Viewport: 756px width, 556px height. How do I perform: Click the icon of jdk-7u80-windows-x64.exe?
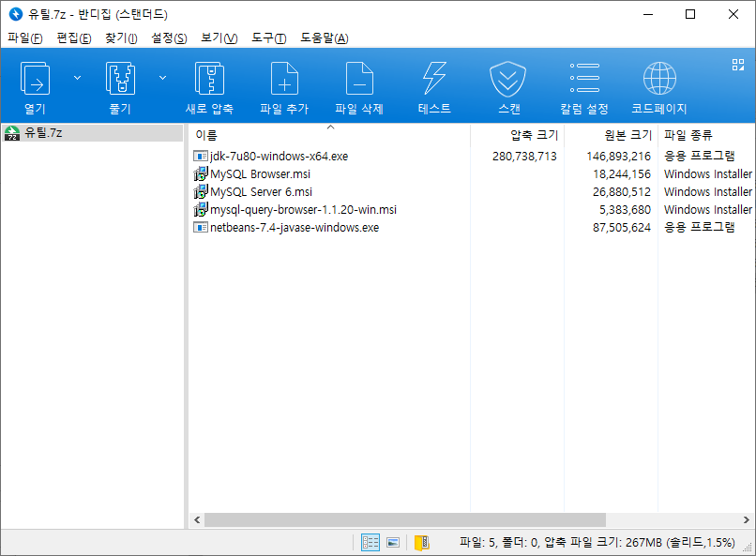[x=200, y=156]
